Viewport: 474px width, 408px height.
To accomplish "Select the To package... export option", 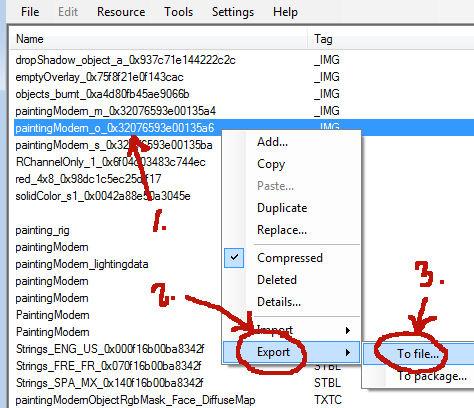I will tap(432, 376).
